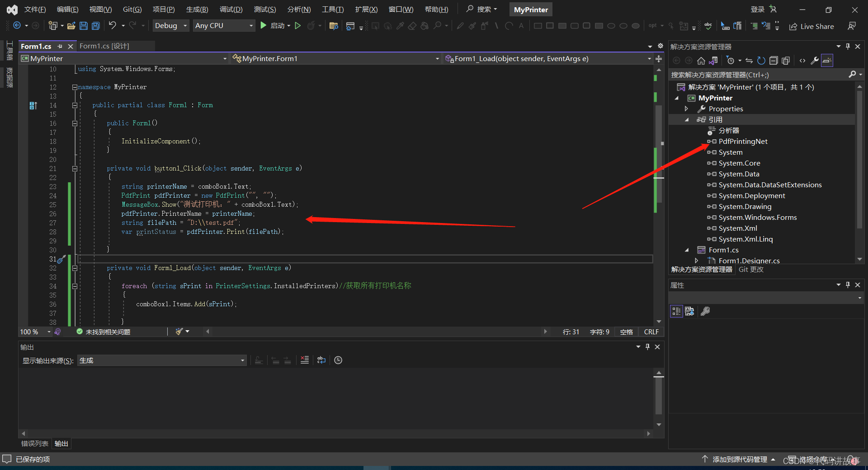Click the Clear All output icon

point(305,360)
